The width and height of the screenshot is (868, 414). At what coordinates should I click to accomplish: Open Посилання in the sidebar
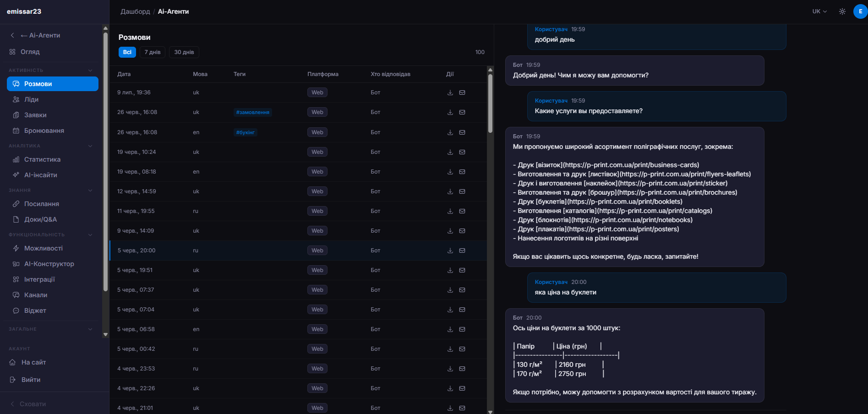coord(53,204)
